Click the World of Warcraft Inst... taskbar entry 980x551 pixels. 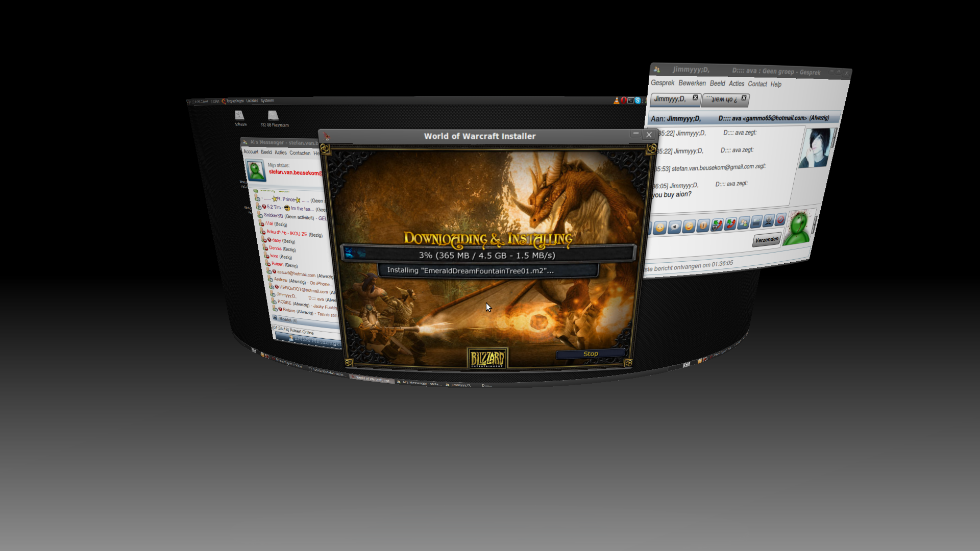372,379
